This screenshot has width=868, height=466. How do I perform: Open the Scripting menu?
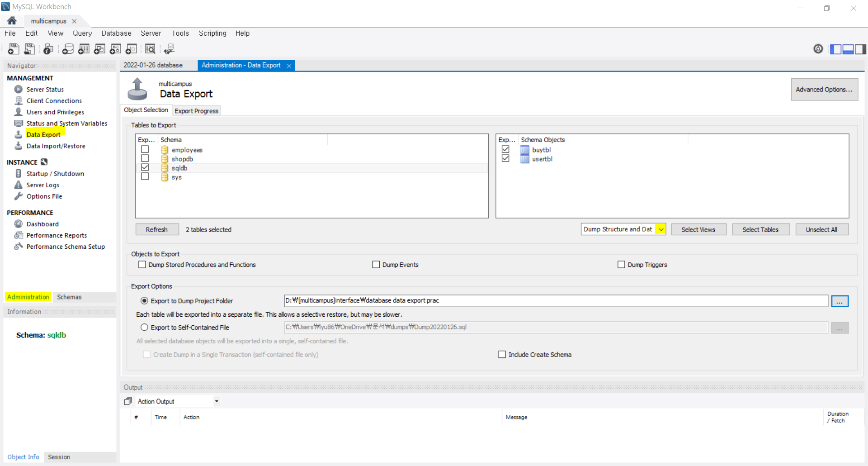pos(212,33)
